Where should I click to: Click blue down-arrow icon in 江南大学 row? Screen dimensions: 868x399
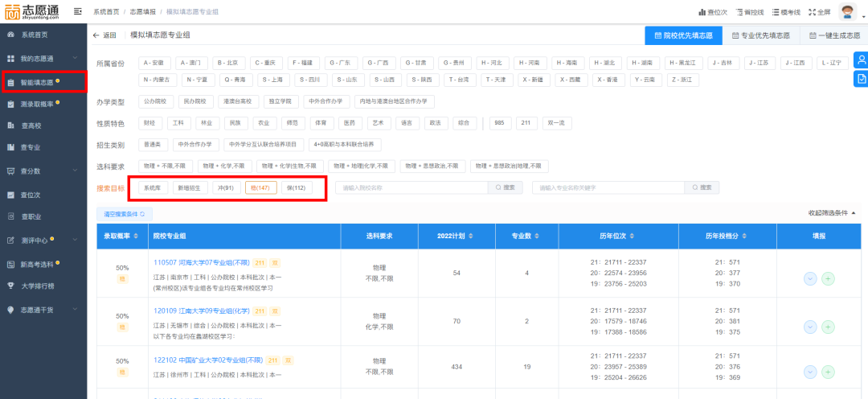[x=810, y=327]
